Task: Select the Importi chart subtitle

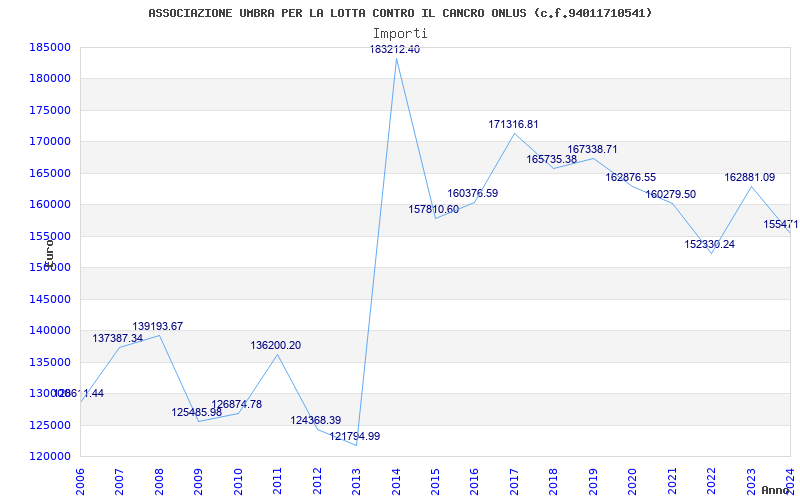Action: coord(400,34)
